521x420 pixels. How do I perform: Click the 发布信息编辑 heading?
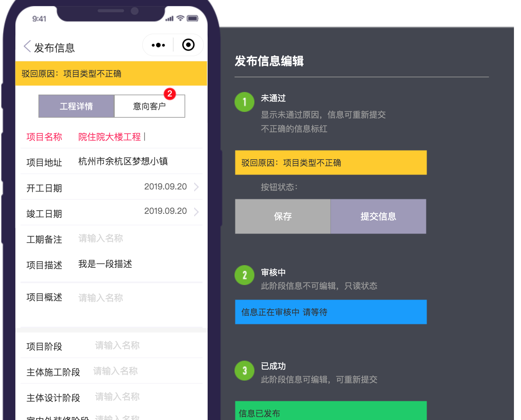269,61
